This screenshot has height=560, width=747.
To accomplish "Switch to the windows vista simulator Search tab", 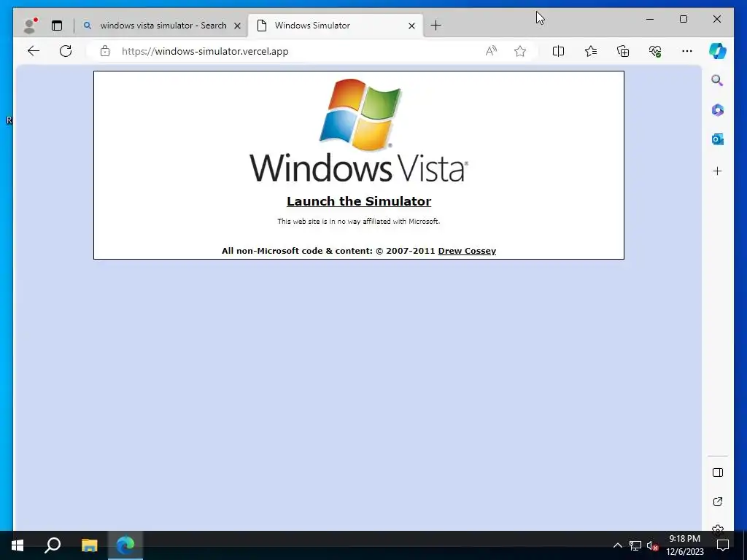I will (x=162, y=26).
